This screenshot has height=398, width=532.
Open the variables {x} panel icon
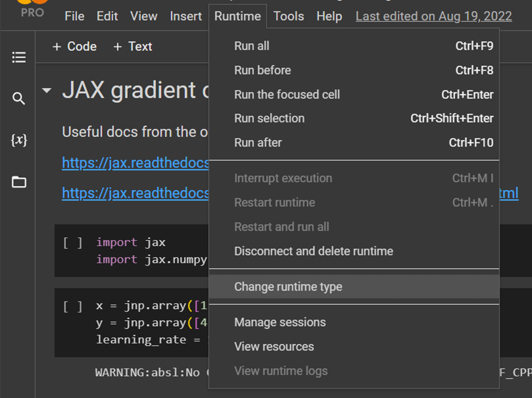point(19,140)
